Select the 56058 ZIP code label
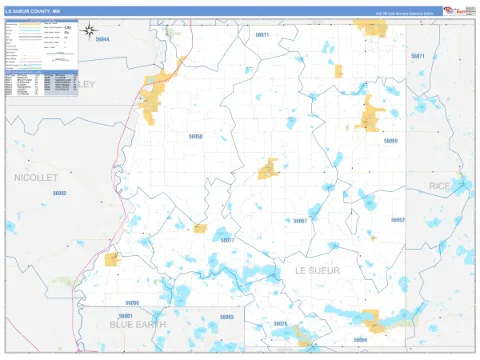 (x=196, y=136)
